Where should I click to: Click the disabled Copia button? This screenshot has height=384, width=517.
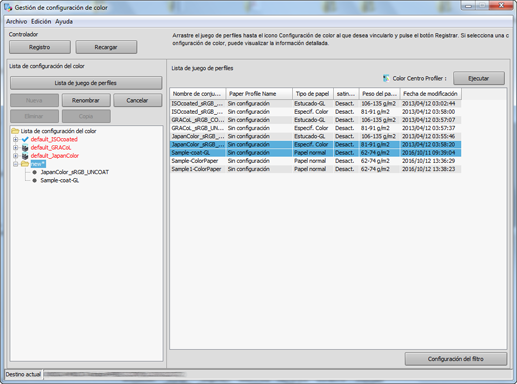[x=86, y=116]
